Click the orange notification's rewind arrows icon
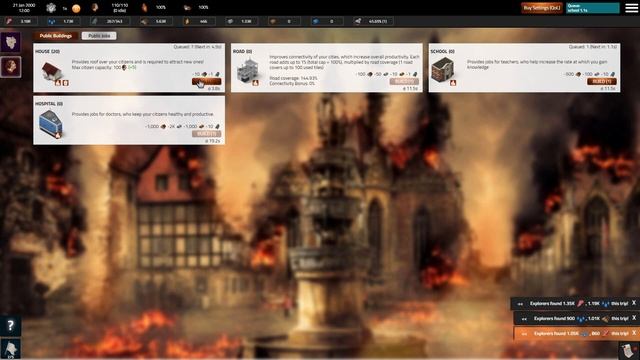Viewport: 640px width, 360px height. 524,333
